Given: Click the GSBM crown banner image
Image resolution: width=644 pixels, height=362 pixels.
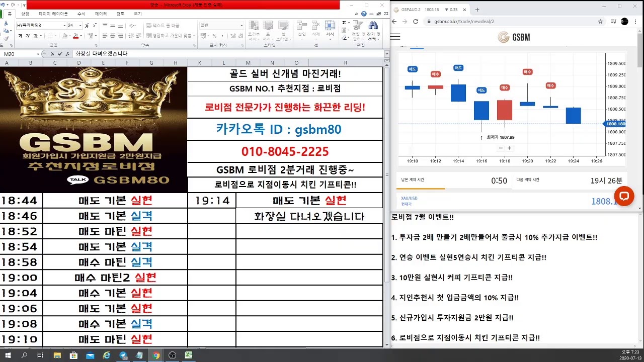Looking at the screenshot, I should (x=94, y=129).
